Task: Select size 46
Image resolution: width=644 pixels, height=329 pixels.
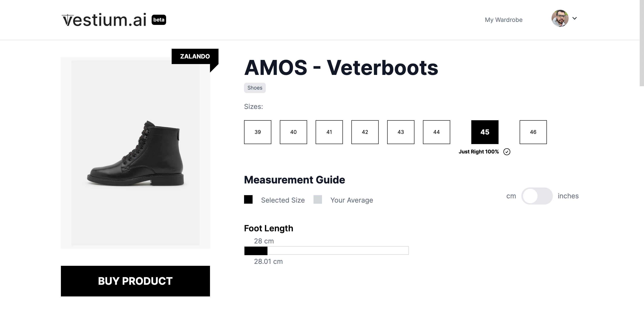Action: pyautogui.click(x=533, y=132)
